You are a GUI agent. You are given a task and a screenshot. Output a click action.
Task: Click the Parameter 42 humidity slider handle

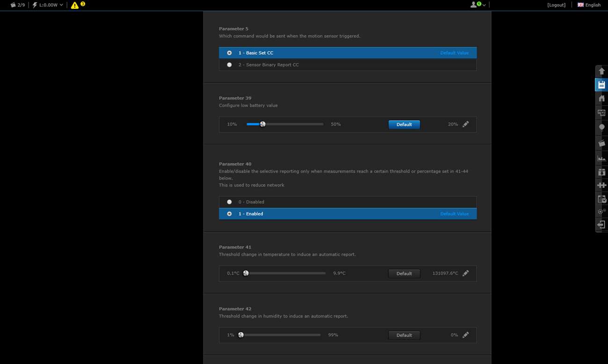pos(241,335)
